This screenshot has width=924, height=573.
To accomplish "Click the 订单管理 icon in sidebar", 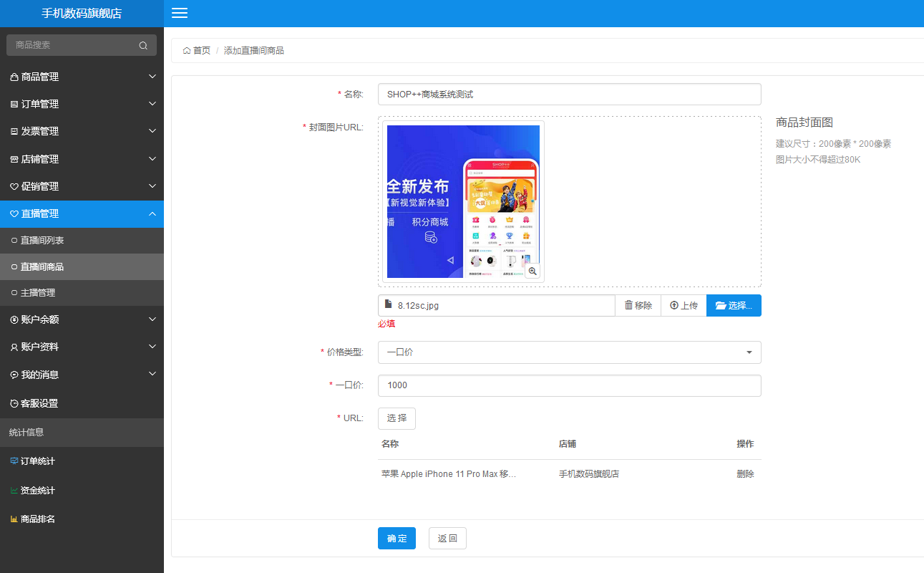I will [x=15, y=103].
